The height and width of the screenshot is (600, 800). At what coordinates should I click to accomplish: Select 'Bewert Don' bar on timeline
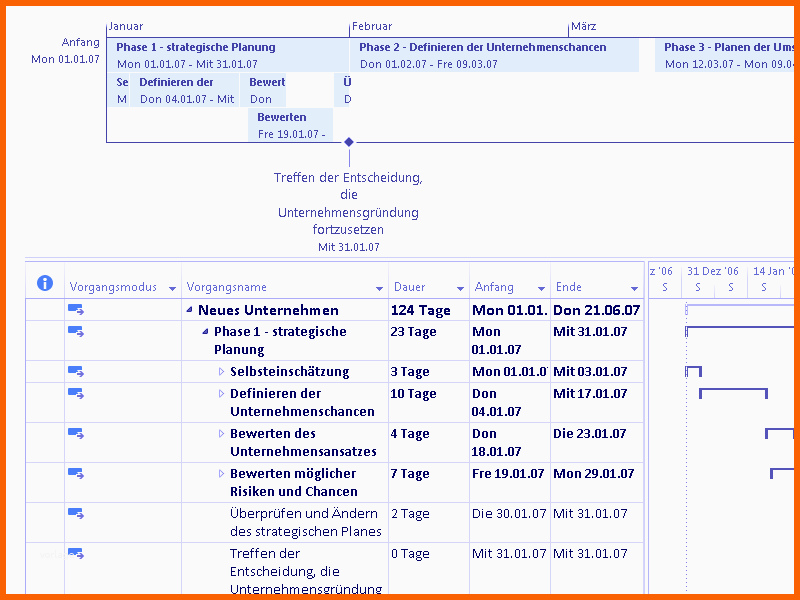click(263, 90)
